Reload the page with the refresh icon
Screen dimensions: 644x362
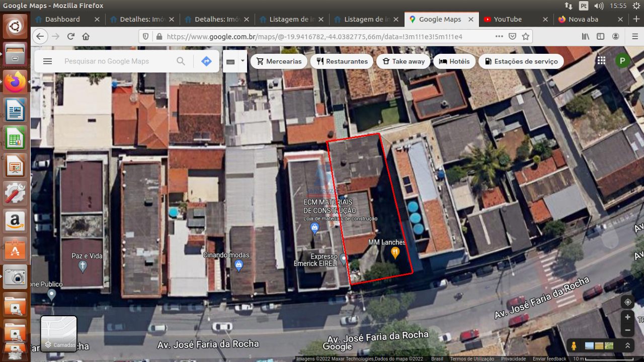[x=71, y=36]
